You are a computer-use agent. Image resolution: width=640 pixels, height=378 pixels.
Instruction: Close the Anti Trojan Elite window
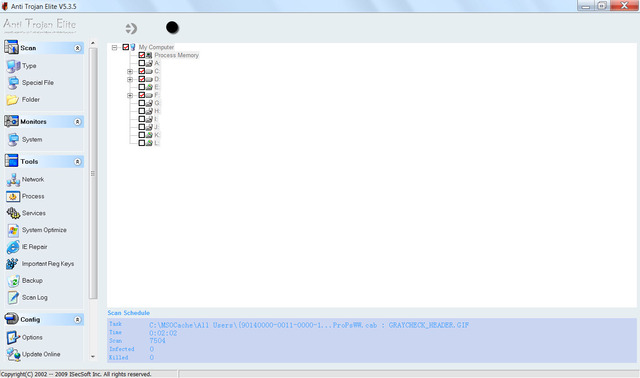coord(624,5)
